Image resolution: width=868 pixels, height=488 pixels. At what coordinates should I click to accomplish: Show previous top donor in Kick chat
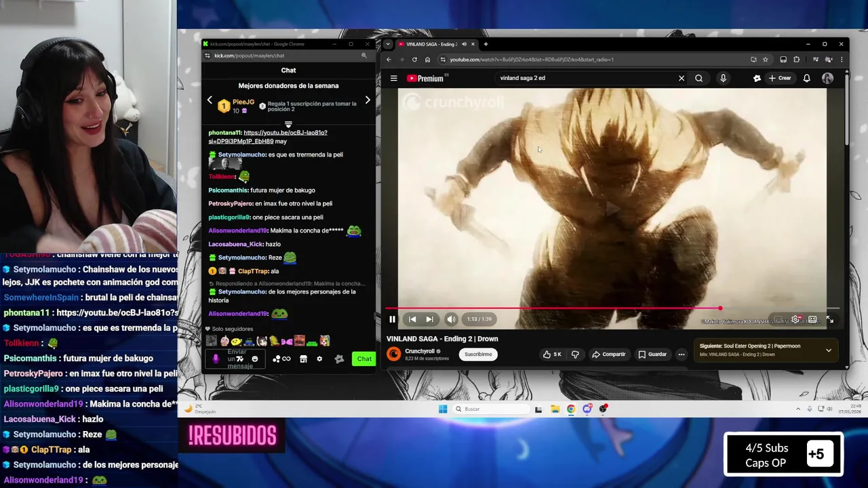click(210, 100)
